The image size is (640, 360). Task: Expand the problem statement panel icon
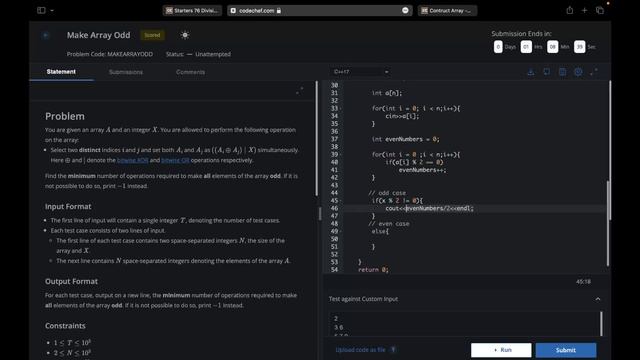300,91
